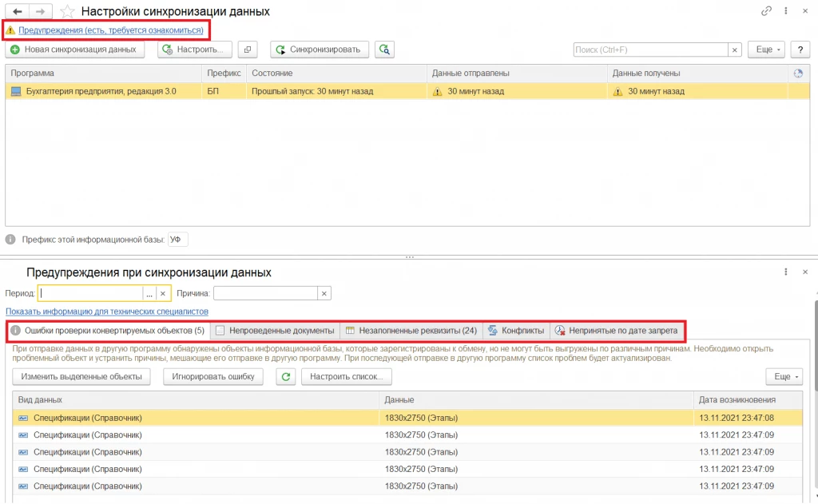
Task: Open the Настроить... menu
Action: 195,50
